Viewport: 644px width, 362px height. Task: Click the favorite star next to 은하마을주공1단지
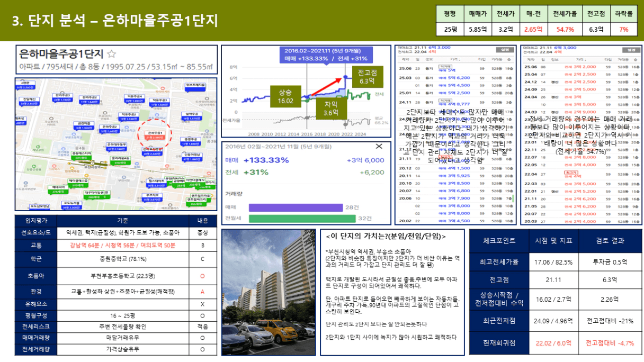click(x=112, y=53)
